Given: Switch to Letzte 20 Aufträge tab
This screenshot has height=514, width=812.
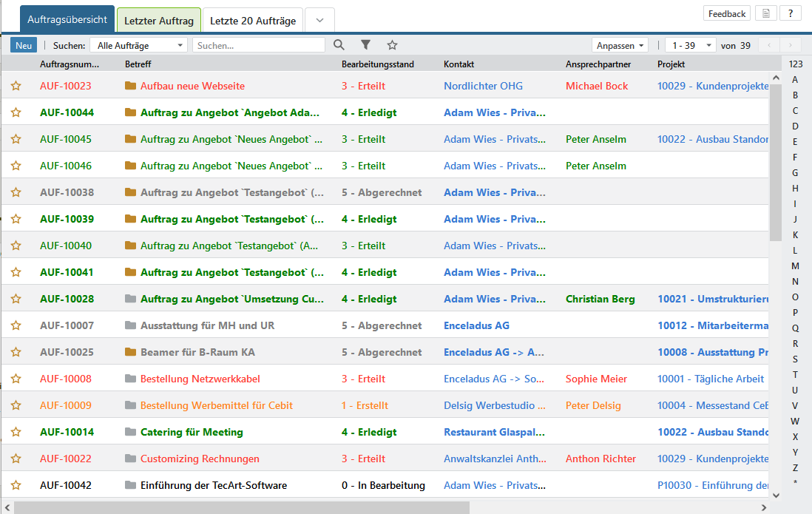Looking at the screenshot, I should click(252, 21).
